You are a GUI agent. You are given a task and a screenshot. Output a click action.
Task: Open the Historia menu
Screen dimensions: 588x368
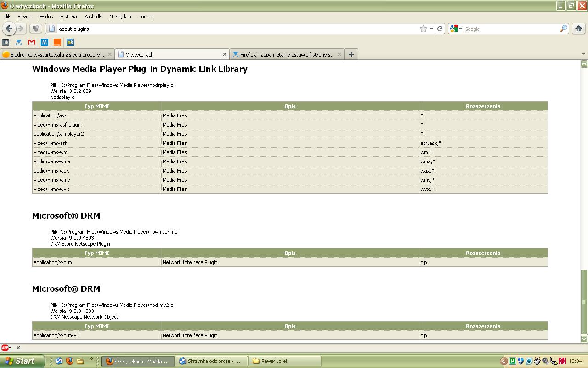(x=68, y=17)
